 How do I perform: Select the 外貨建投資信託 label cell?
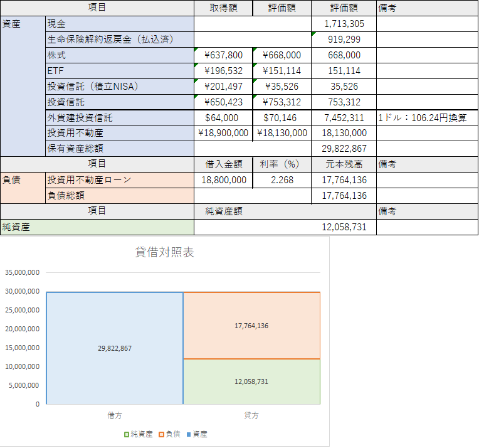[x=120, y=118]
